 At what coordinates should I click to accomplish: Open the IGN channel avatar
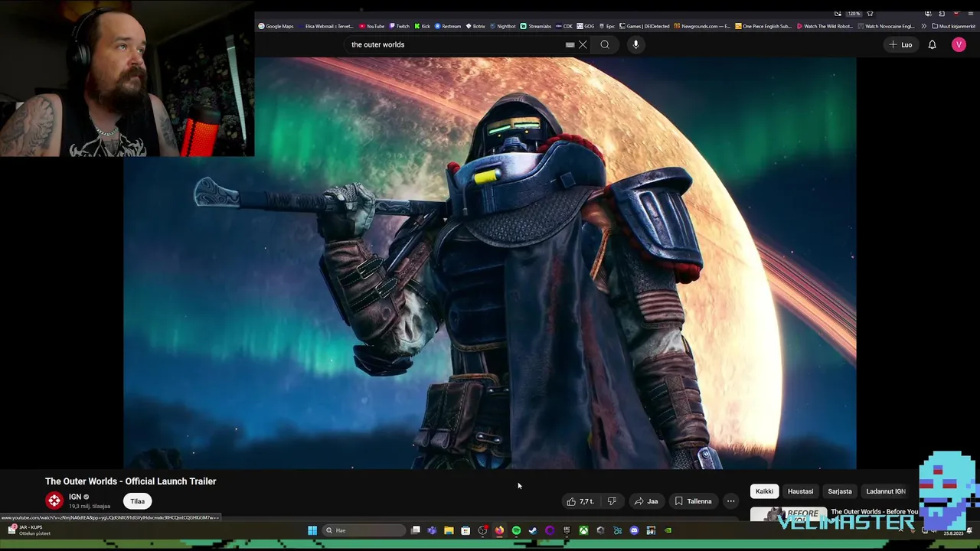[54, 500]
